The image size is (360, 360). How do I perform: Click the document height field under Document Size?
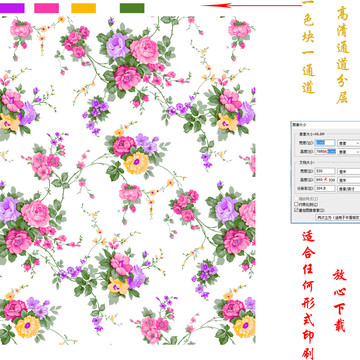[x=325, y=180]
